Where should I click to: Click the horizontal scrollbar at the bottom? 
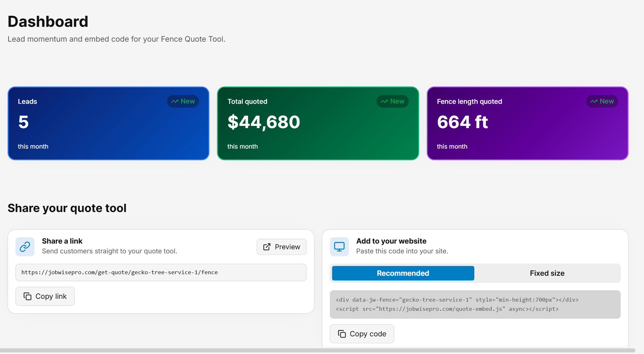coord(318,350)
